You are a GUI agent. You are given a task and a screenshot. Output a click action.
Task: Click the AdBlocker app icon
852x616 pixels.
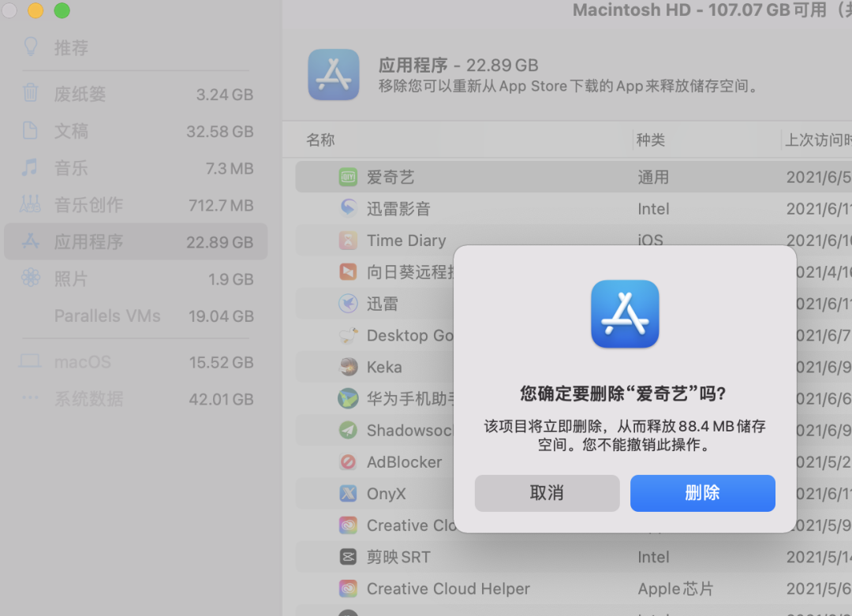click(348, 461)
